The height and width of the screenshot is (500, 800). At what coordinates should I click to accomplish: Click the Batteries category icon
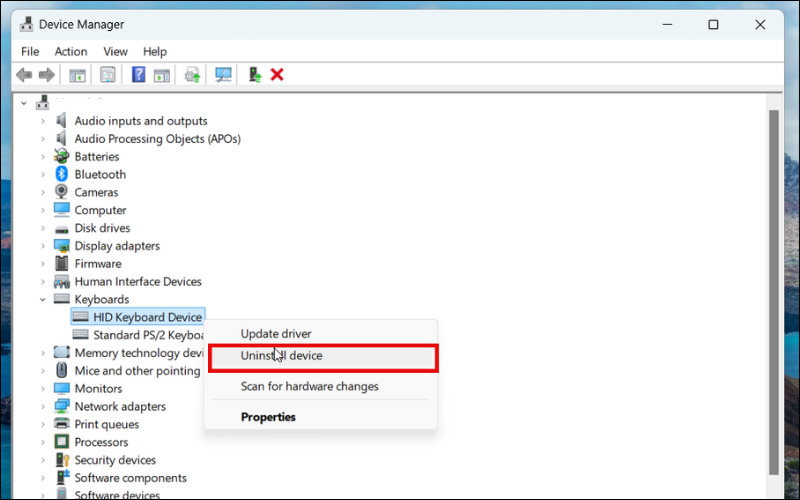tap(61, 156)
